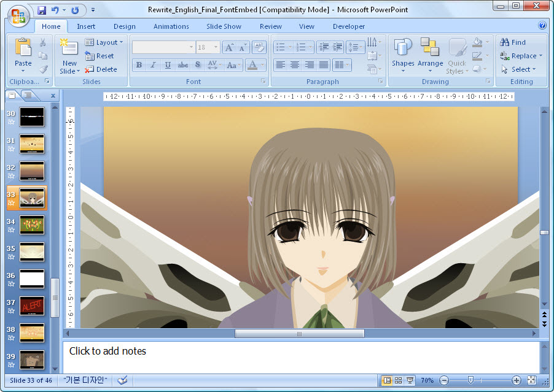Click the Office Button orb
The height and width of the screenshot is (392, 554).
[x=18, y=17]
